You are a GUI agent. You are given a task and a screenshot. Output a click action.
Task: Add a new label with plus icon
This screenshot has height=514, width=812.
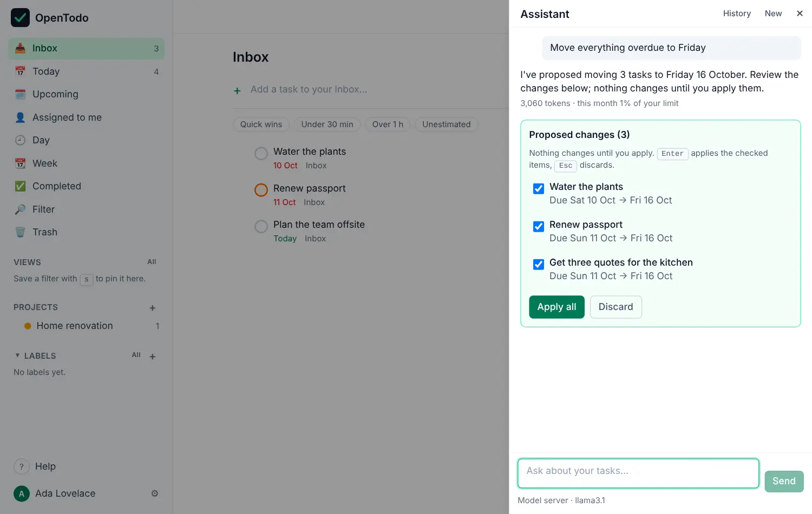click(153, 356)
